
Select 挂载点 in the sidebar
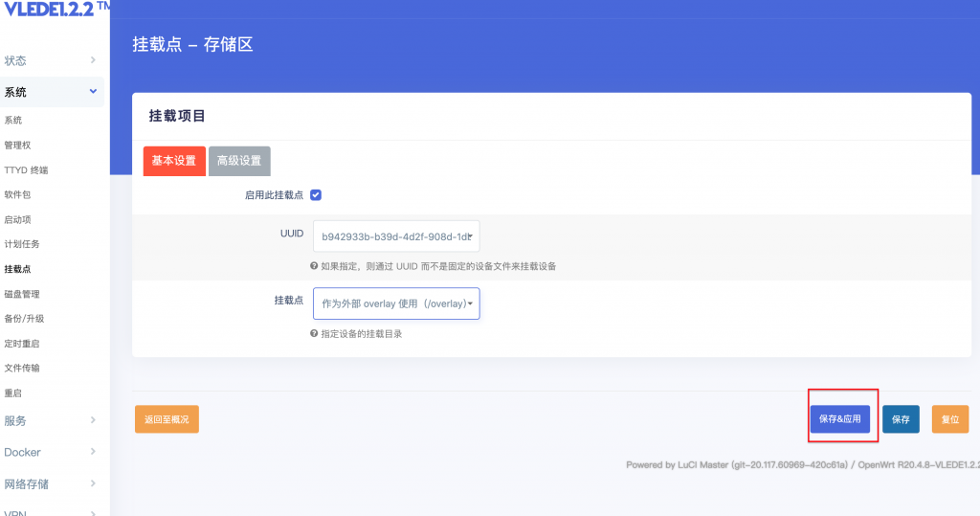point(17,269)
